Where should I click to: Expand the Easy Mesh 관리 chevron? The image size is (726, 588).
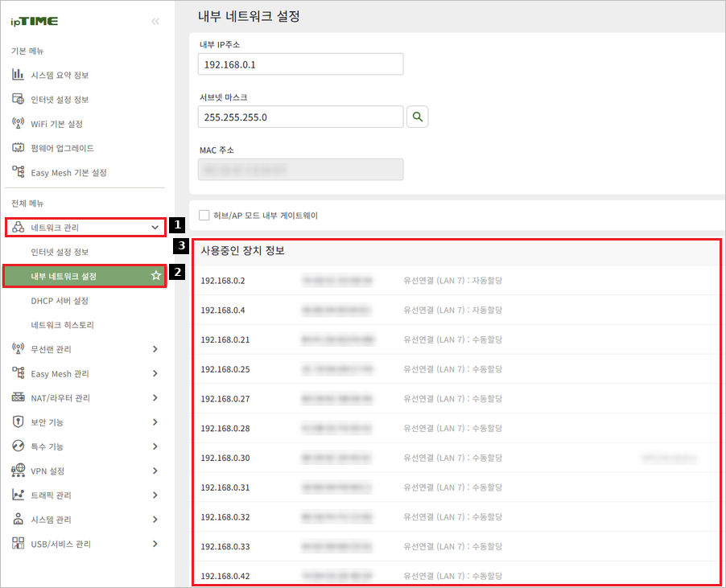[155, 373]
